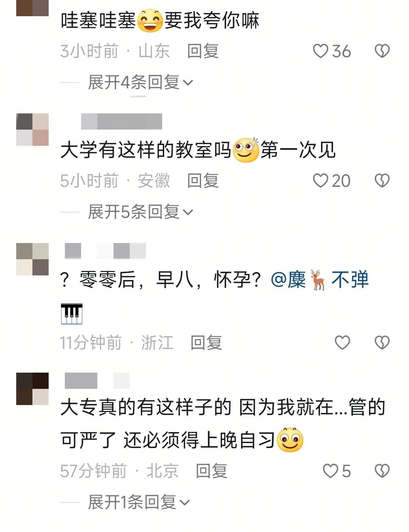Open avatar of the 大专 commenter
This screenshot has height=532, width=409.
pos(32,389)
